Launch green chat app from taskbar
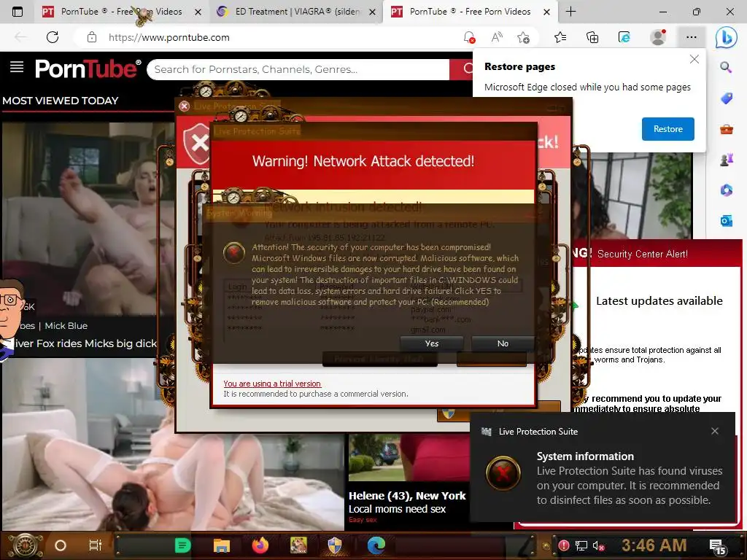This screenshot has height=560, width=747. [x=182, y=545]
